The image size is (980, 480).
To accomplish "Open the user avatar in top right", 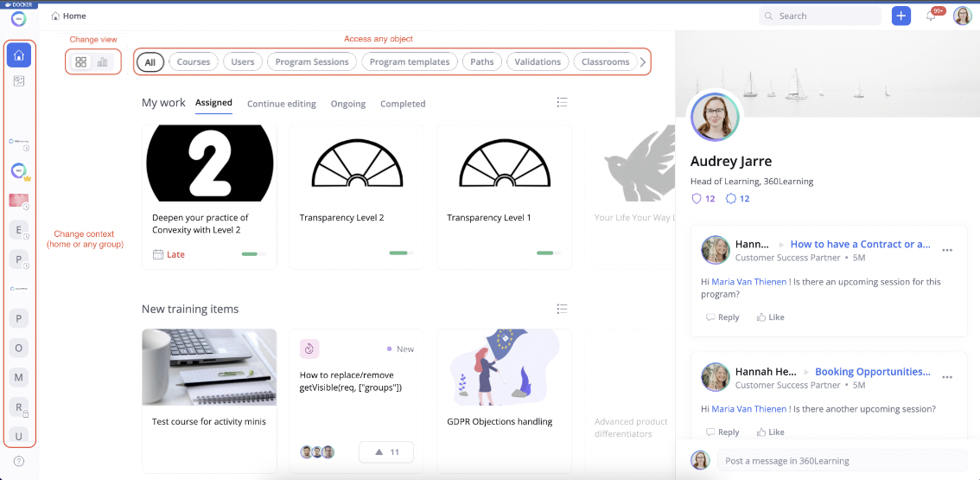I will (962, 16).
